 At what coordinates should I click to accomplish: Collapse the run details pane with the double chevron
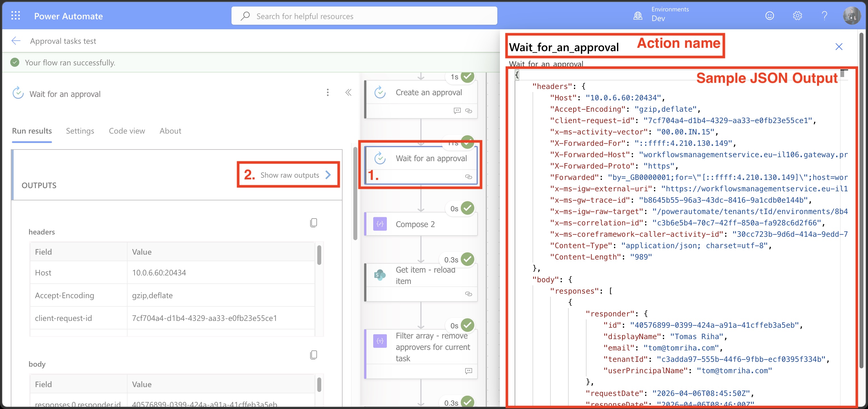[x=349, y=92]
